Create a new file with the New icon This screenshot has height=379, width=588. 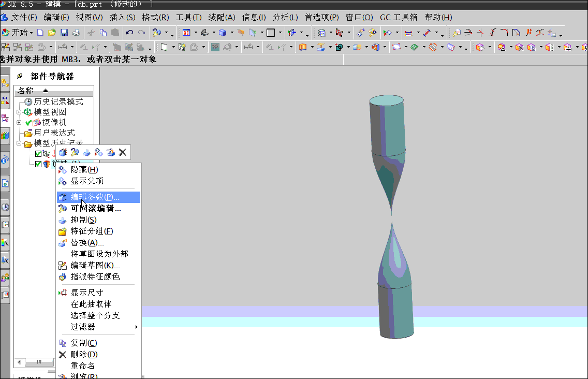(40, 33)
